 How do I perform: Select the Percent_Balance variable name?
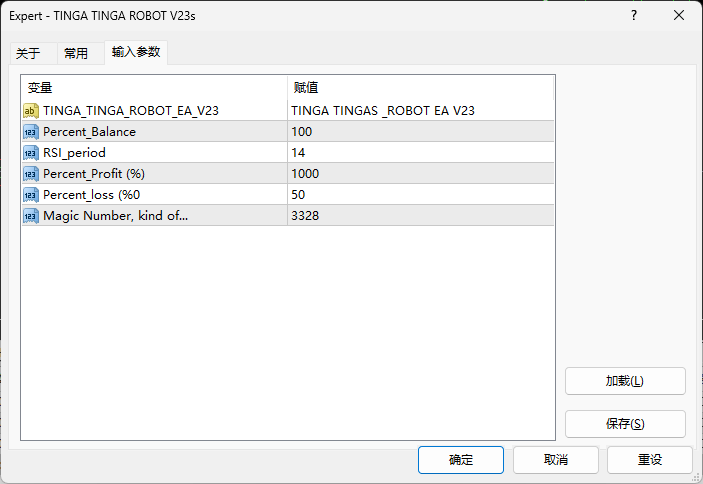pyautogui.click(x=89, y=132)
